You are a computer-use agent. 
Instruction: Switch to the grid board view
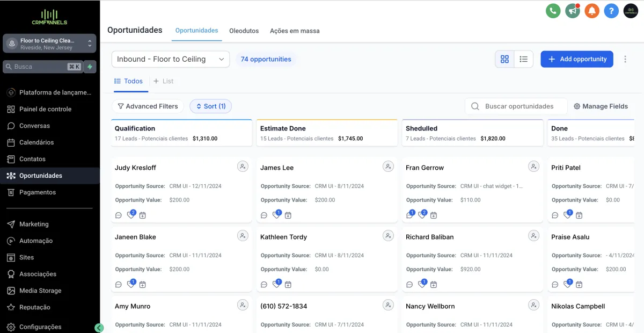tap(504, 59)
